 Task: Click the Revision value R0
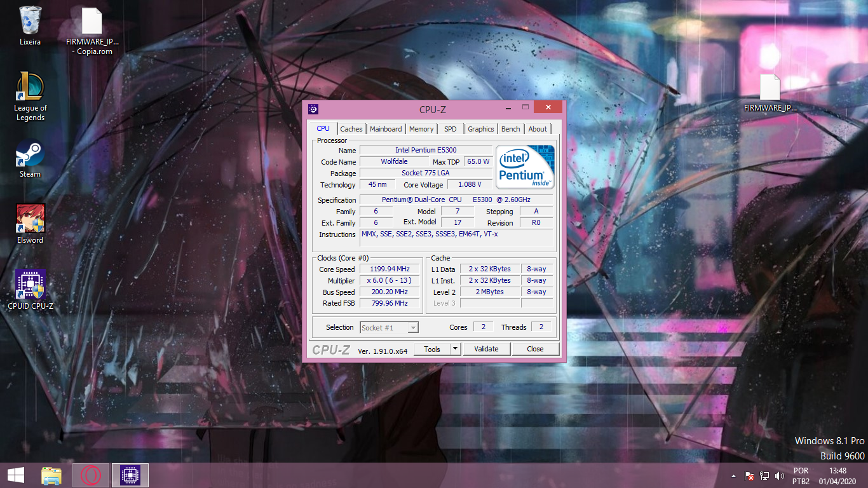(x=536, y=223)
